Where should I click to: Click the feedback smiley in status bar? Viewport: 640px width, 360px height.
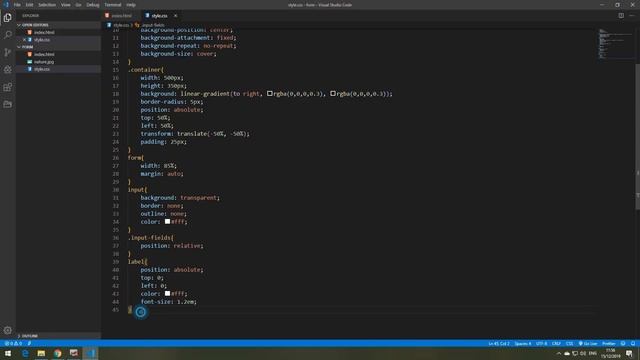click(x=623, y=344)
